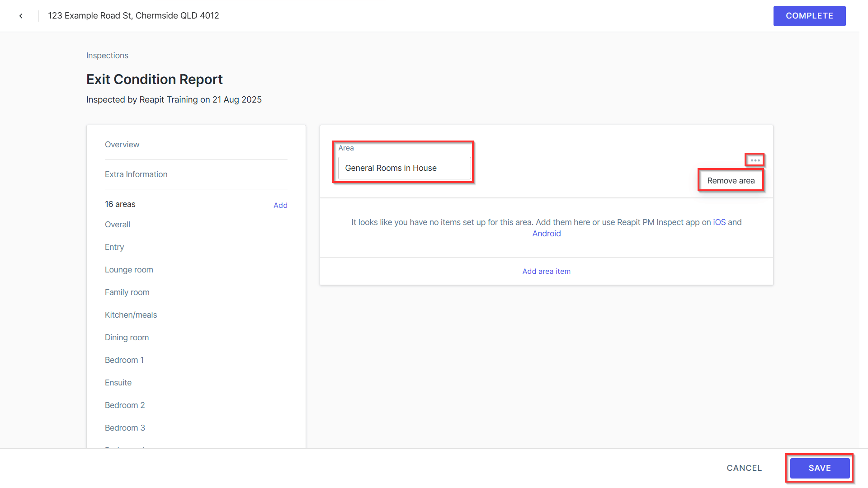Select the Bedroom 2 area
This screenshot has width=868, height=488.
(125, 405)
